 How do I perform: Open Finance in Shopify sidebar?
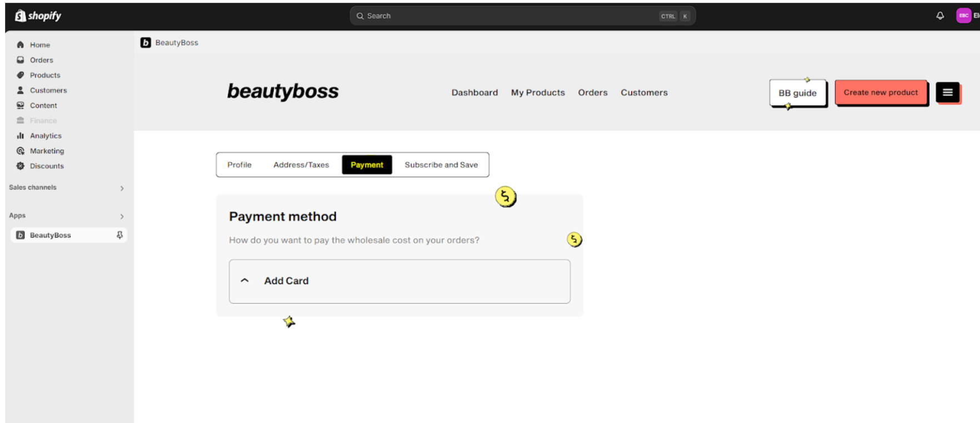tap(43, 120)
